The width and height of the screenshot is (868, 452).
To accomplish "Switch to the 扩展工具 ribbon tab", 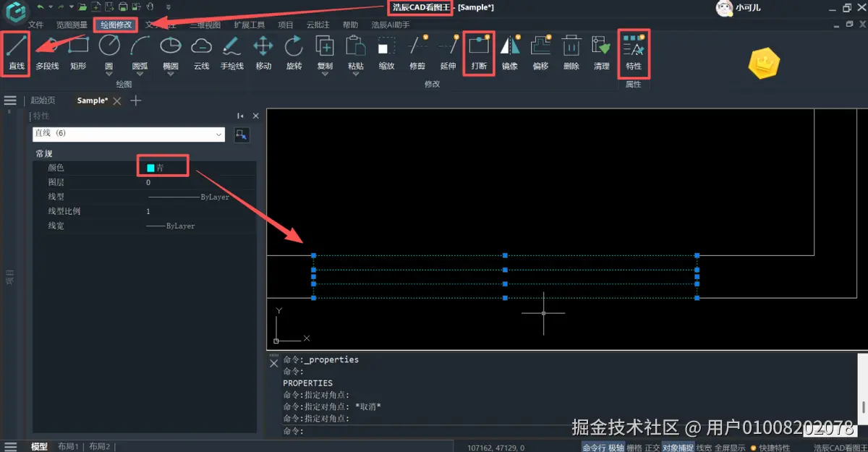I will pos(249,25).
